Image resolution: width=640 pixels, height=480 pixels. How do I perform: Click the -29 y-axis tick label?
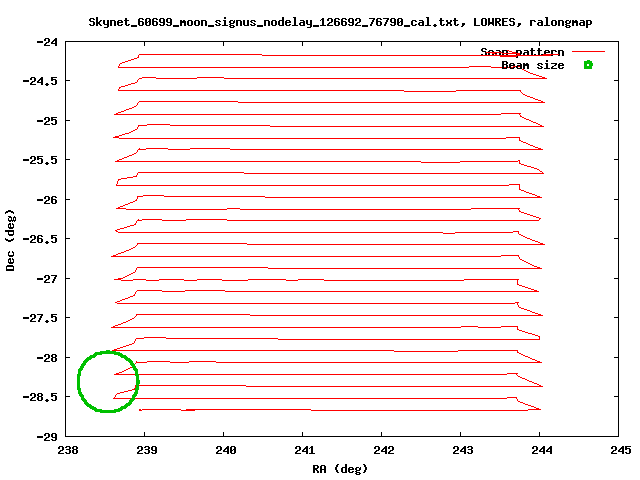click(47, 437)
